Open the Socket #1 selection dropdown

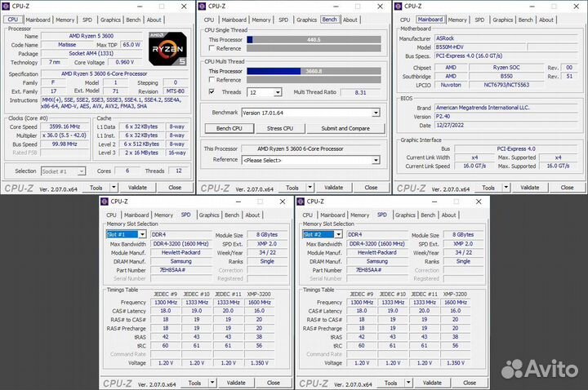click(82, 171)
